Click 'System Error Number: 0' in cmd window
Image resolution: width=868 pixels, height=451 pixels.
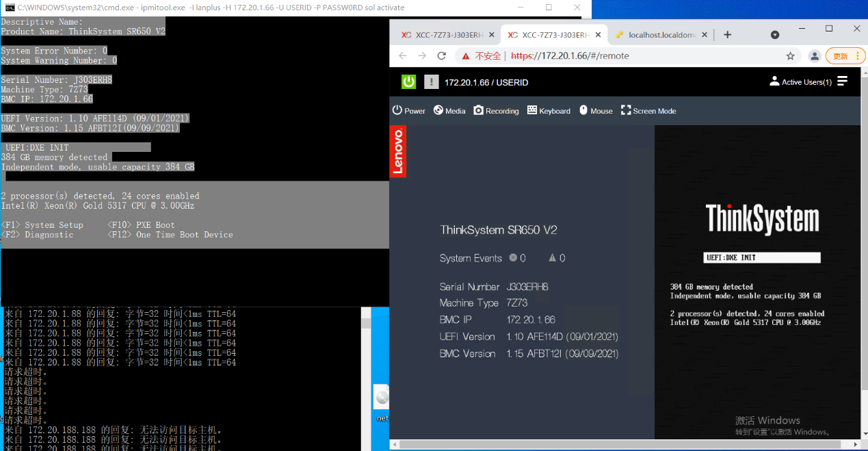[54, 51]
